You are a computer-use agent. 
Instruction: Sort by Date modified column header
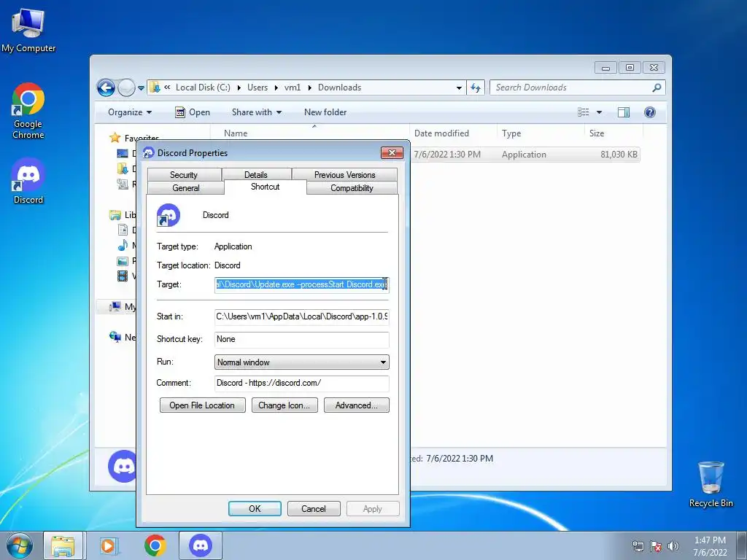[x=452, y=133]
